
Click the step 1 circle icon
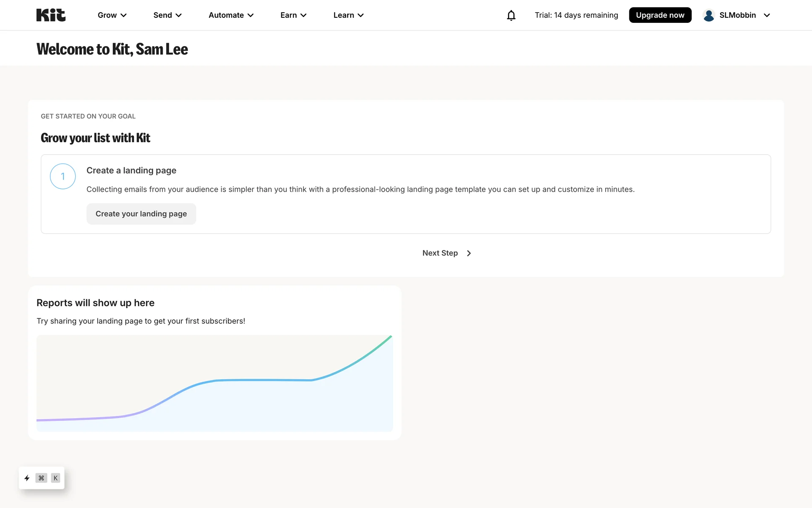63,176
